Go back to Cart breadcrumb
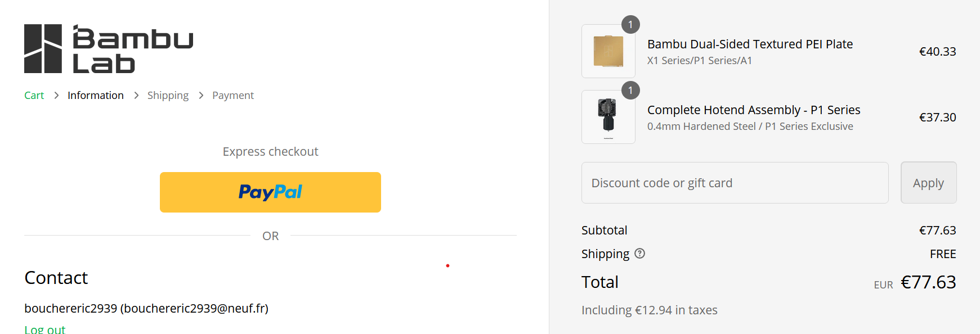 (x=34, y=96)
